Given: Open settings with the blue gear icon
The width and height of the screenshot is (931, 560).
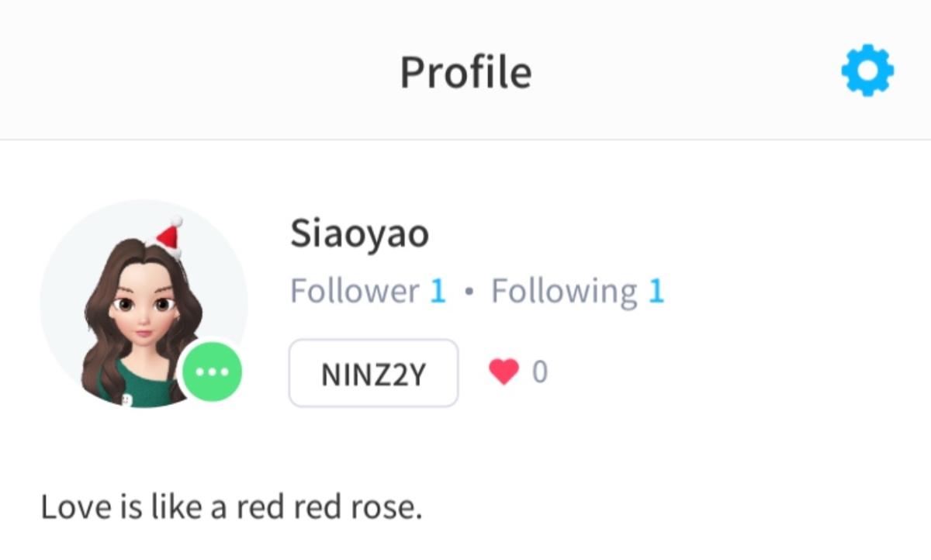Looking at the screenshot, I should pyautogui.click(x=867, y=71).
